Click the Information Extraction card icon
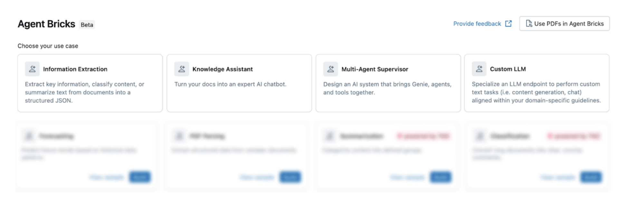This screenshot has height=201, width=644. (32, 69)
